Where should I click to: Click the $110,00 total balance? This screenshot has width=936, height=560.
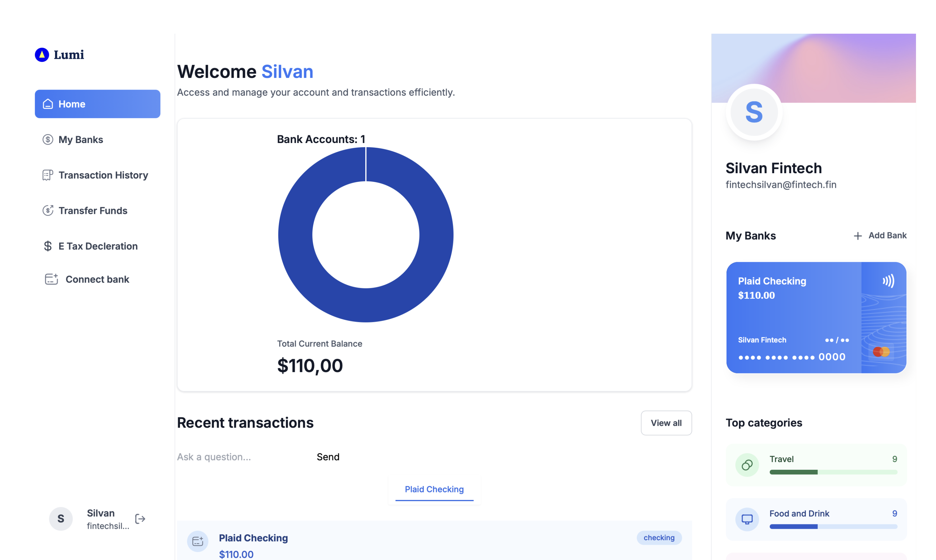[x=310, y=366]
